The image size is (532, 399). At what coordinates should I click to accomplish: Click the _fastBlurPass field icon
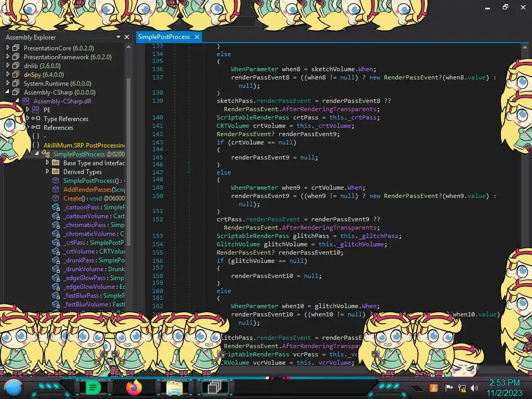[x=56, y=295]
